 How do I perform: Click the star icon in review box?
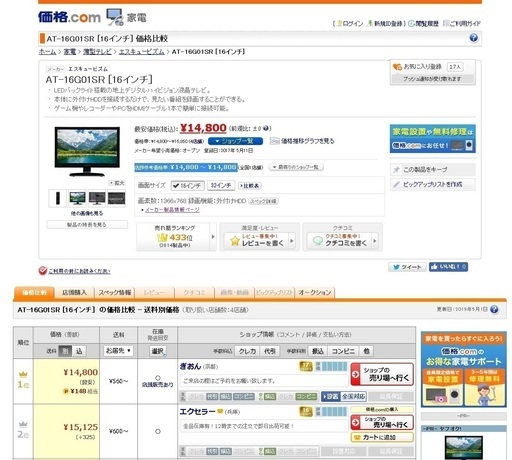point(235,241)
